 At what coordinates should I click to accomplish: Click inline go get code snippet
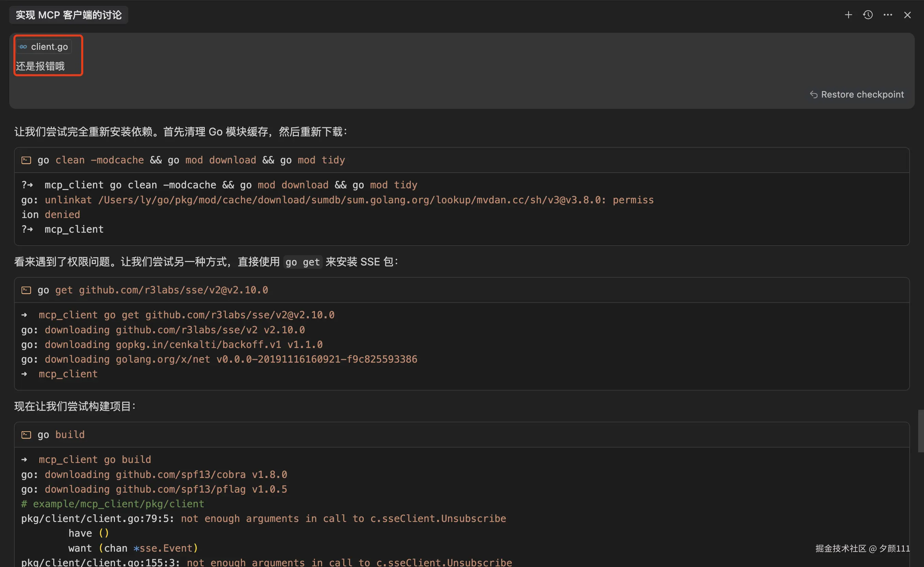point(303,262)
